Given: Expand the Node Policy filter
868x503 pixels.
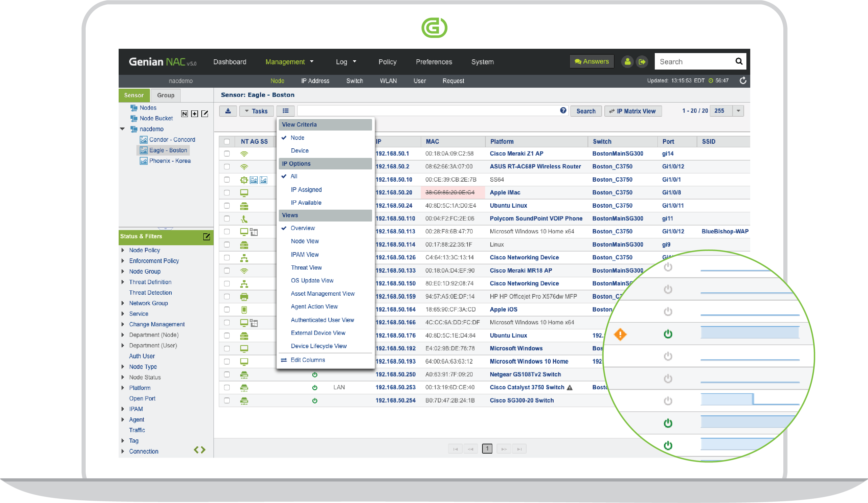Looking at the screenshot, I should [123, 251].
